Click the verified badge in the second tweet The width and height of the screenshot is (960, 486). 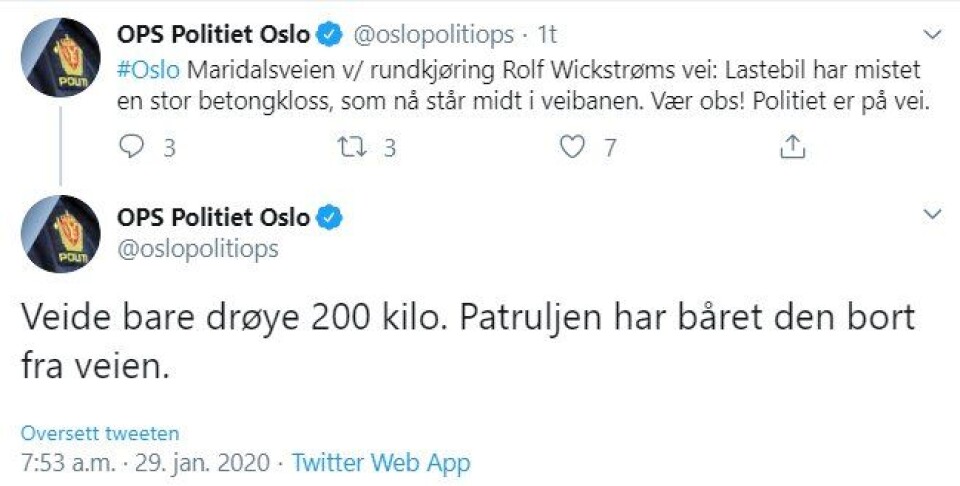(329, 215)
